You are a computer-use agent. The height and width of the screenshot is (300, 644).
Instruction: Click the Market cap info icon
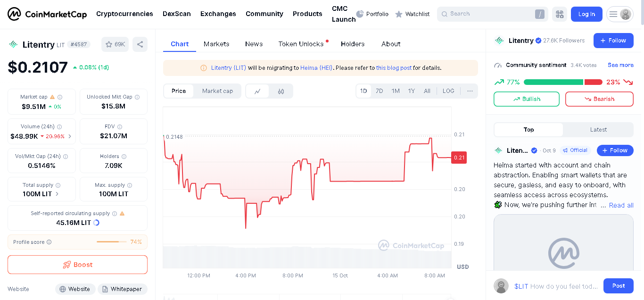coord(60,97)
